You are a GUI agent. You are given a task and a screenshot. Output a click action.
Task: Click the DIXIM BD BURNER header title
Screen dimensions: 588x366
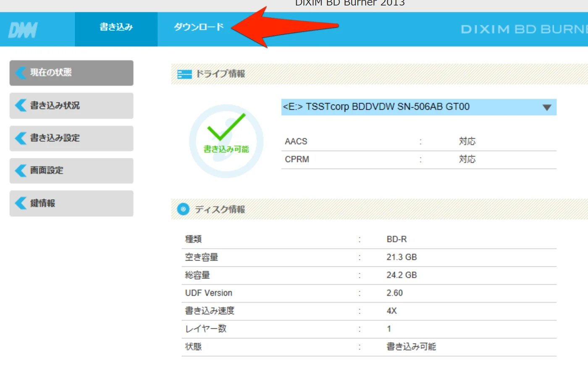524,29
